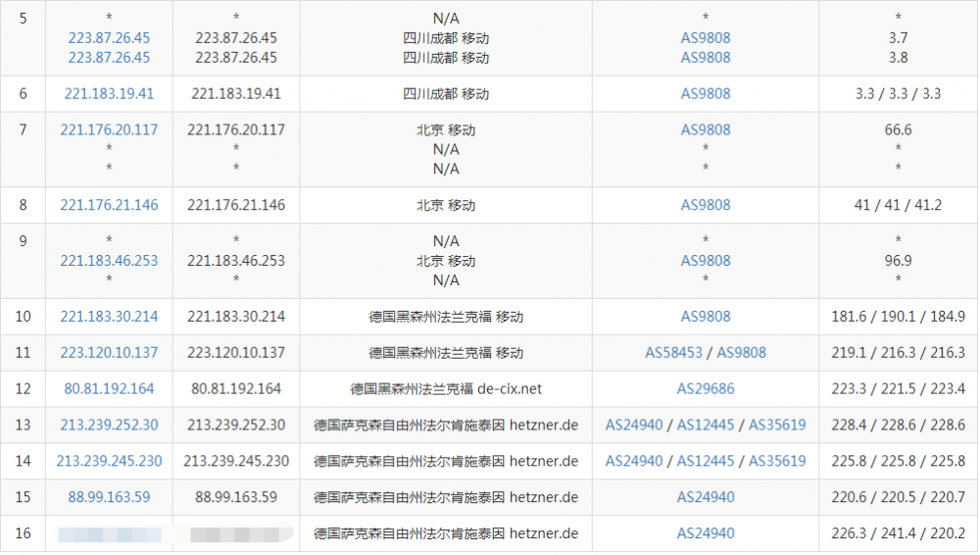Open the AS29686 link in hop 12

[706, 389]
